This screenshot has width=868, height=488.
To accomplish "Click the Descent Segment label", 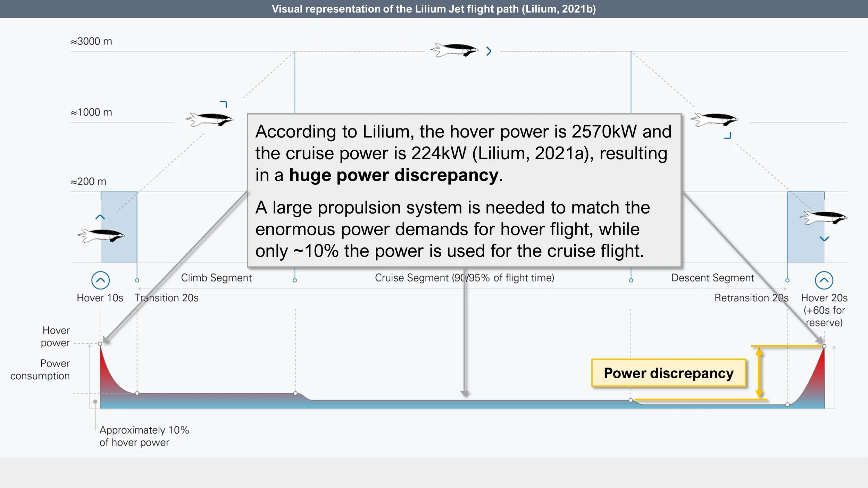I will (713, 278).
